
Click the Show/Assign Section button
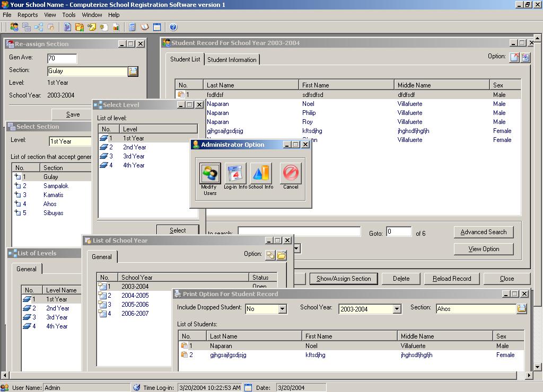pyautogui.click(x=344, y=279)
